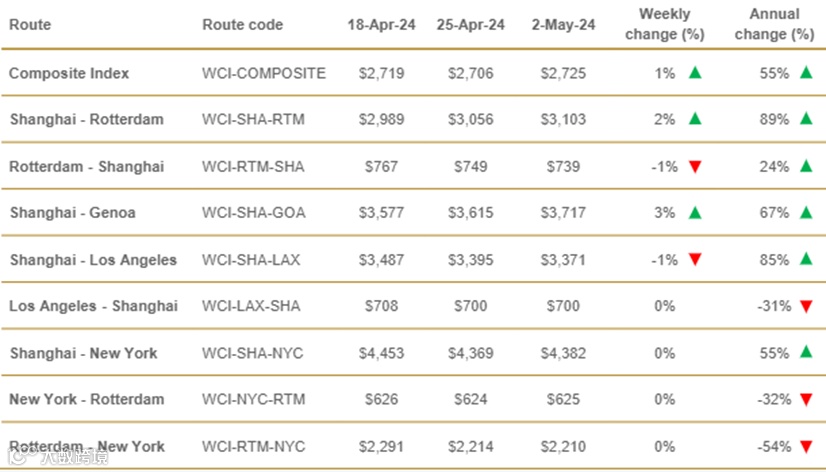This screenshot has height=472, width=826.
Task: Click the red down arrow for Rotterdam - Shanghai weekly change
Action: tap(695, 167)
